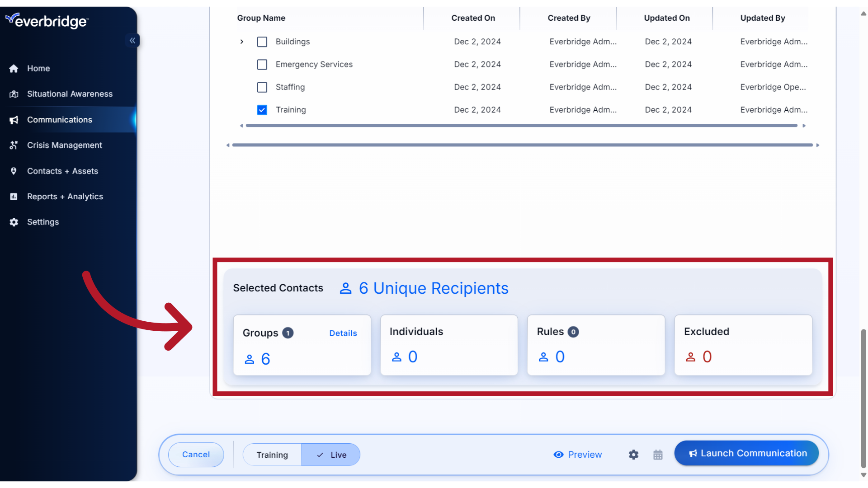Expand the Buildings group row
The image size is (868, 488).
tap(242, 42)
